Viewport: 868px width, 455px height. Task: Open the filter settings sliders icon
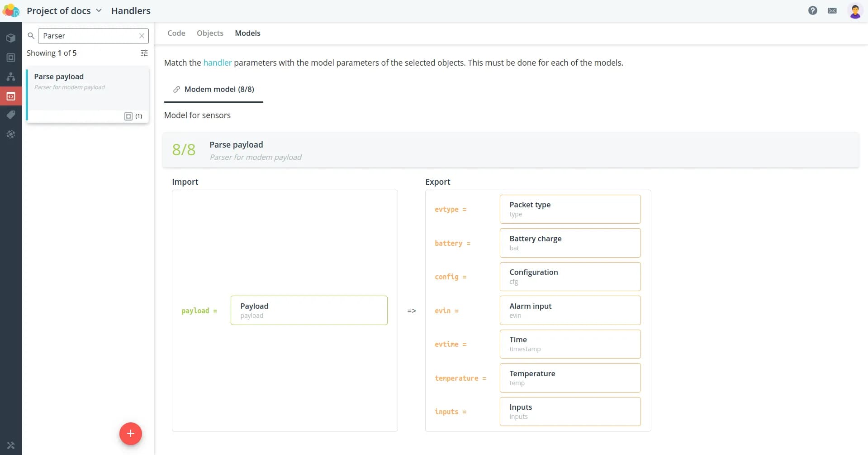144,53
